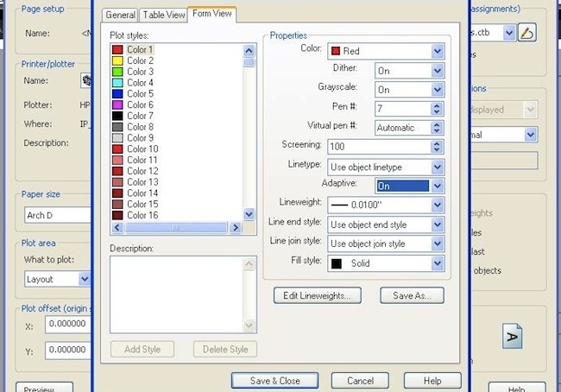Pick Color 7 black plot style

pos(139,116)
